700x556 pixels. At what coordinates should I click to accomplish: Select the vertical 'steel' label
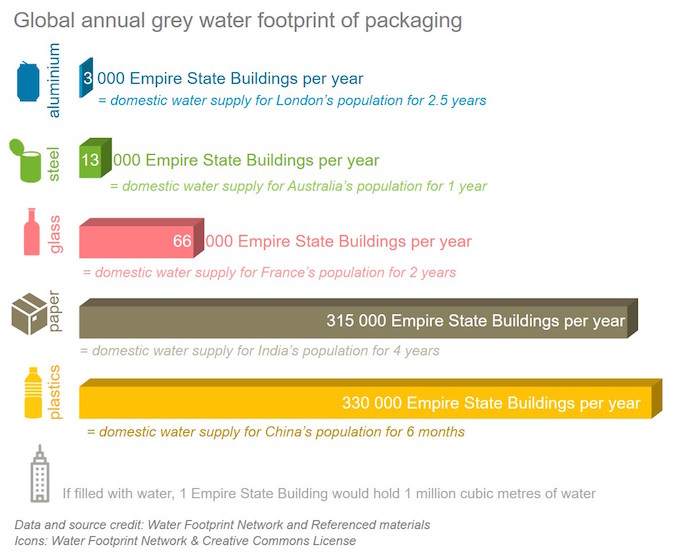[x=53, y=164]
